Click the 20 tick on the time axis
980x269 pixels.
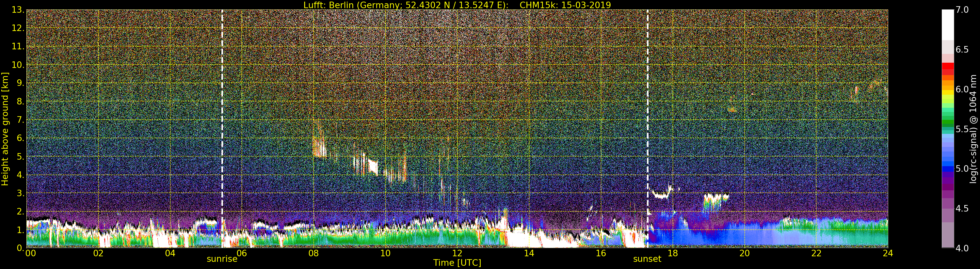(x=744, y=253)
